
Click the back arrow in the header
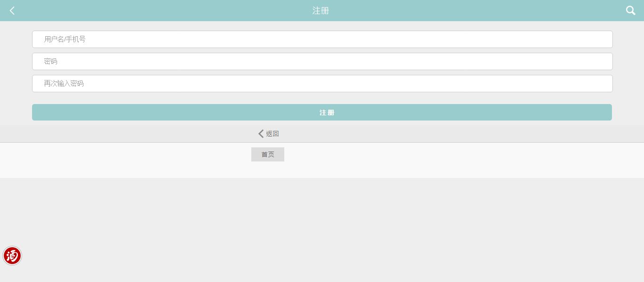click(12, 10)
